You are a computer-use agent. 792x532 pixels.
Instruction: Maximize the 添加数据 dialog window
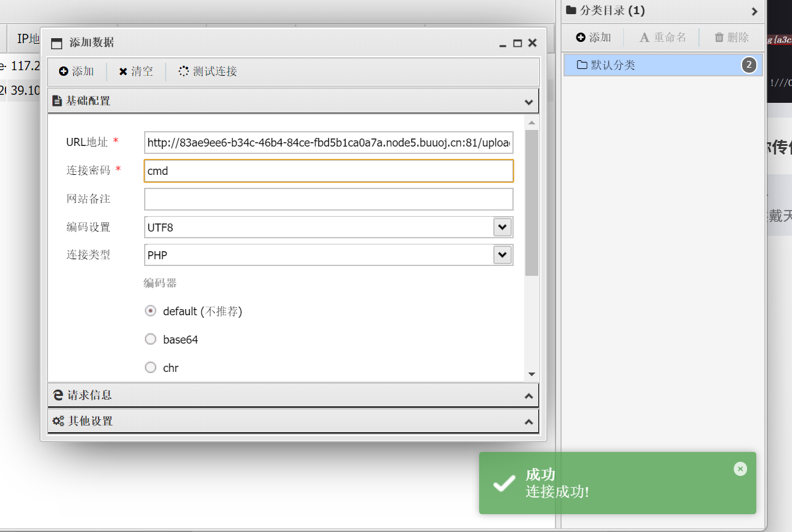click(x=517, y=43)
